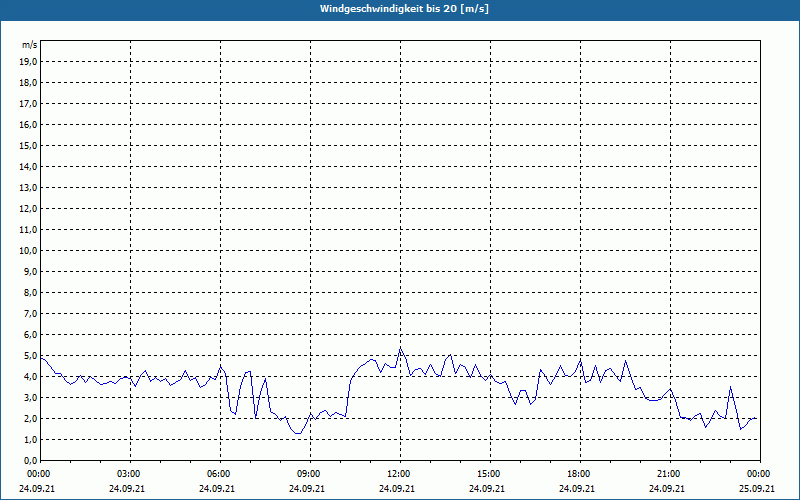
Task: Select the 1,0 y-axis label
Action: [x=31, y=439]
